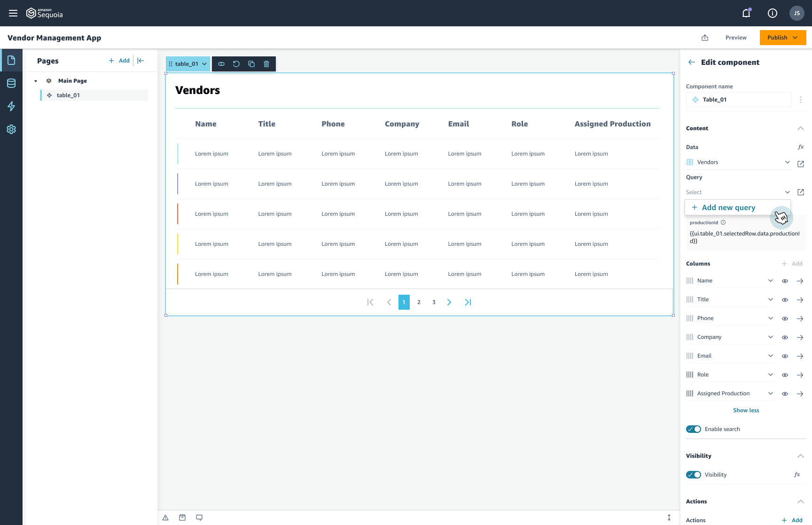Hide the Email column with its eye icon

(785, 356)
